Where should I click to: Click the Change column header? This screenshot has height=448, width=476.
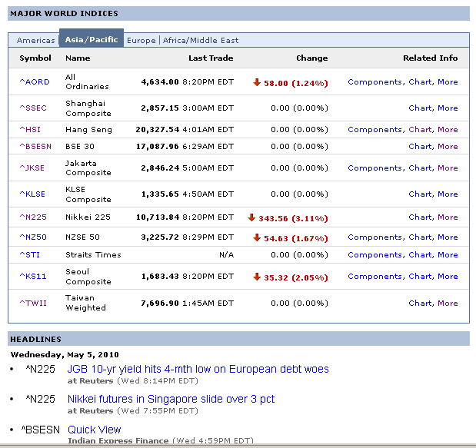pyautogui.click(x=311, y=58)
